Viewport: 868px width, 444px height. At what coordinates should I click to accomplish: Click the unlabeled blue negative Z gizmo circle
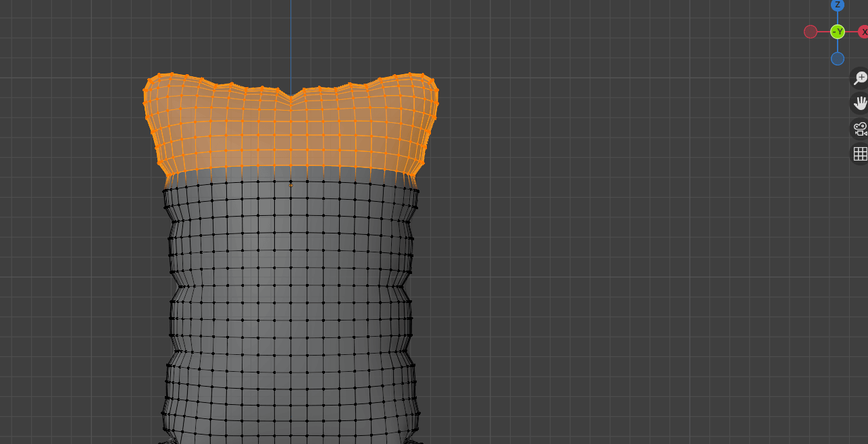click(838, 59)
